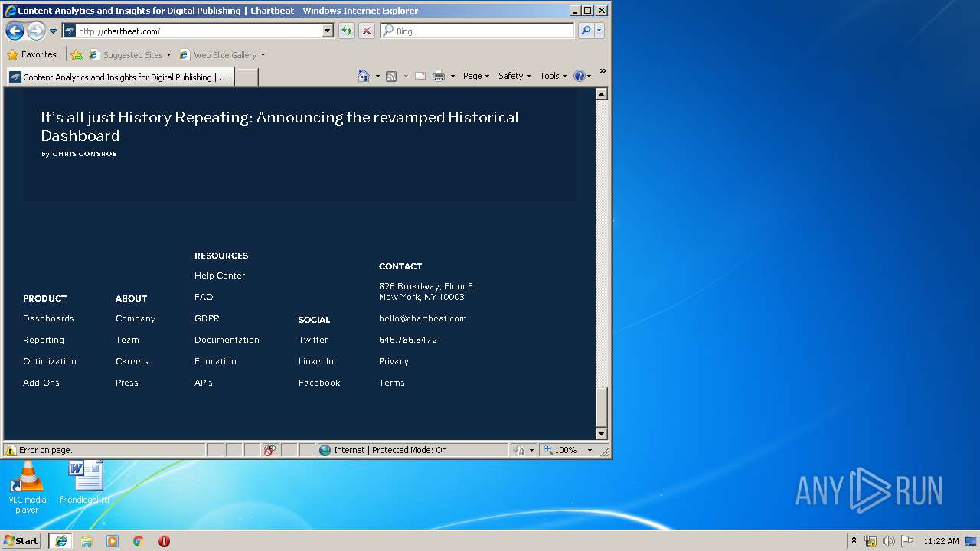980x551 pixels.
Task: Click the Home page icon
Action: (364, 76)
